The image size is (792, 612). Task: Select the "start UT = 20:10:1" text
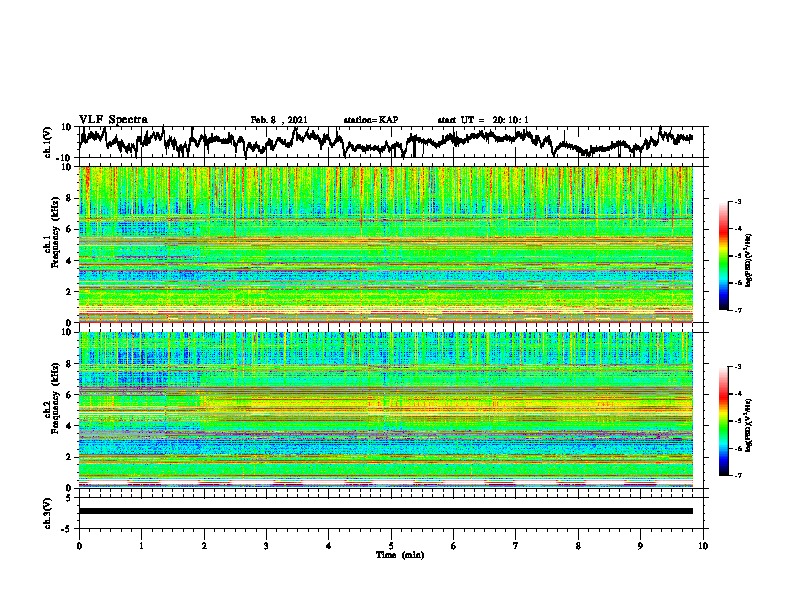coord(483,120)
